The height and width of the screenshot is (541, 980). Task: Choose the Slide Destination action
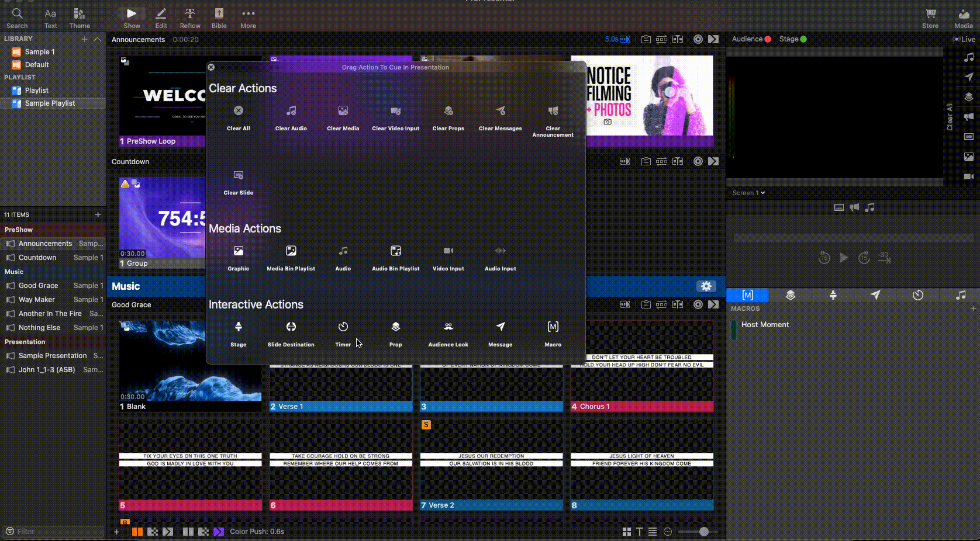pos(291,327)
